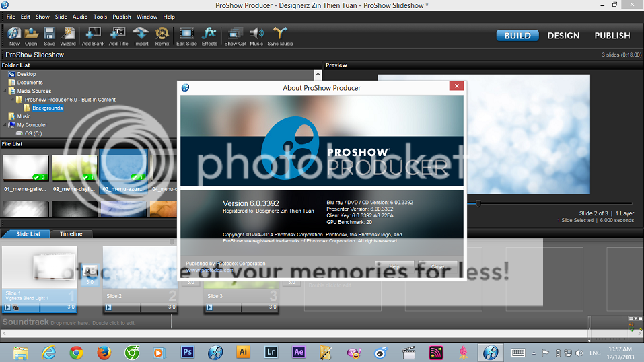Collapse the My Computer tree node

(x=4, y=125)
